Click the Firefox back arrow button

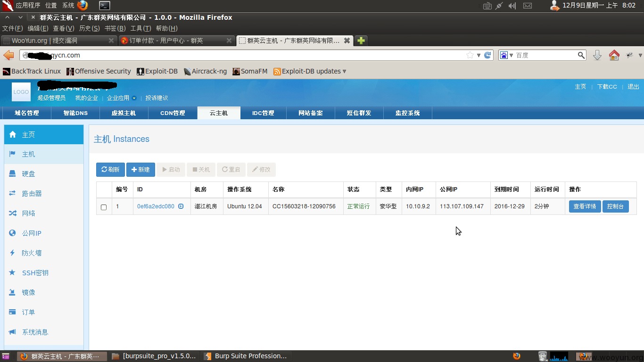pos(8,55)
